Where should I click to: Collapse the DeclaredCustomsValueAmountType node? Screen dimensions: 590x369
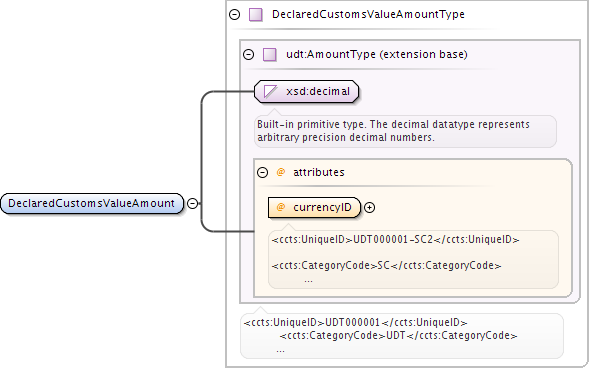click(x=234, y=14)
